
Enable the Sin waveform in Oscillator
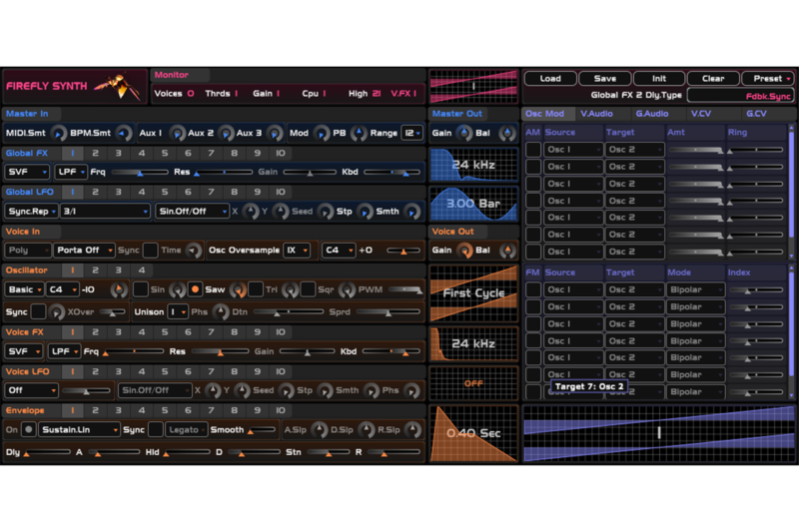pos(141,289)
